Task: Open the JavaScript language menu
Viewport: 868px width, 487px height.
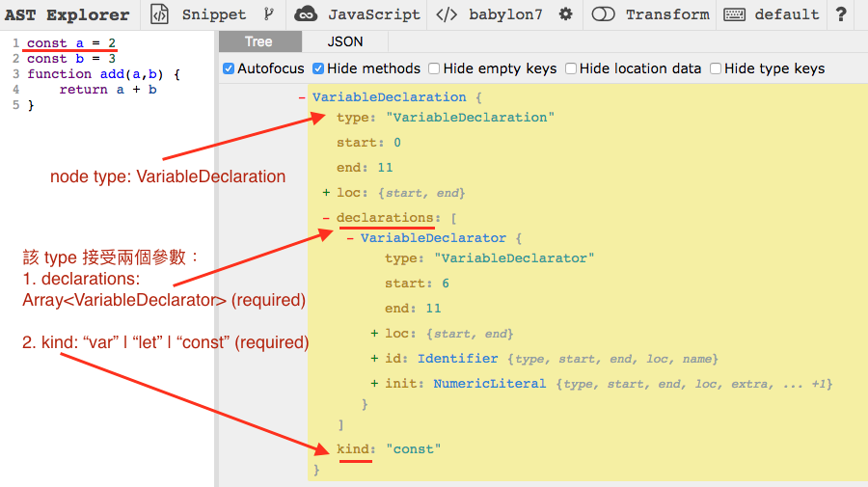Action: 374,14
